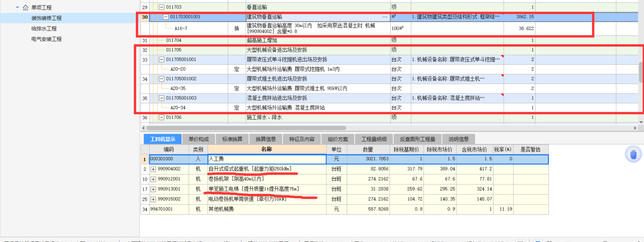Screen dimensions: 644x242
Task: Open the 说明信息 tab
Action: point(459,139)
